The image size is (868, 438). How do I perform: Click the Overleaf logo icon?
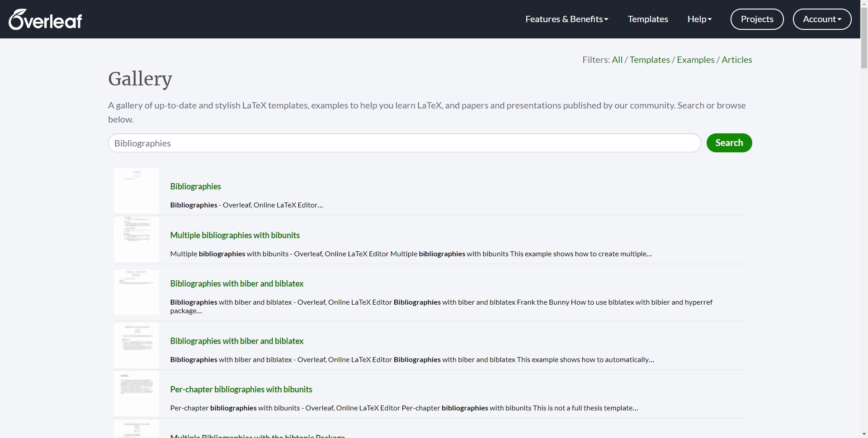click(45, 19)
